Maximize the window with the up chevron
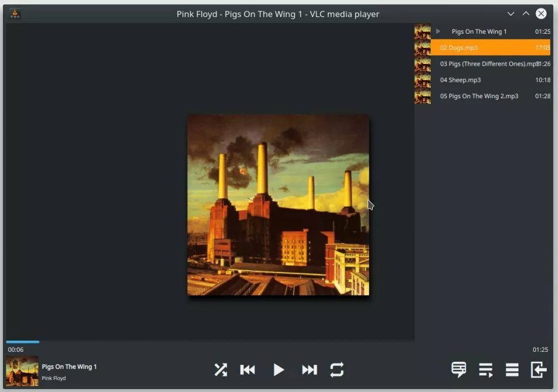This screenshot has height=392, width=558. click(x=525, y=14)
